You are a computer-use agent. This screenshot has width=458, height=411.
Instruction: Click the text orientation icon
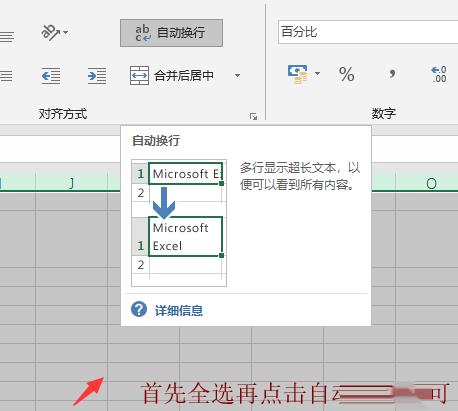click(x=50, y=32)
